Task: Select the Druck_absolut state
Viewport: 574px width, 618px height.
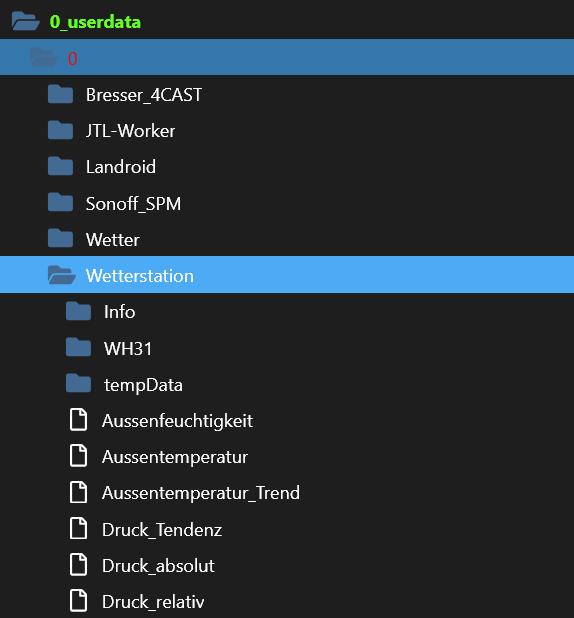Action: click(x=158, y=566)
